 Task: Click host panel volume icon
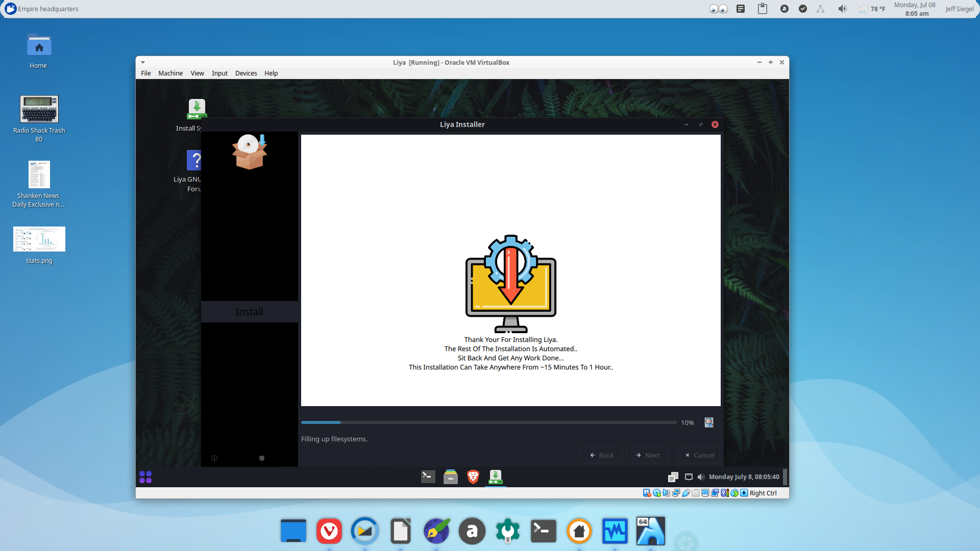843,9
